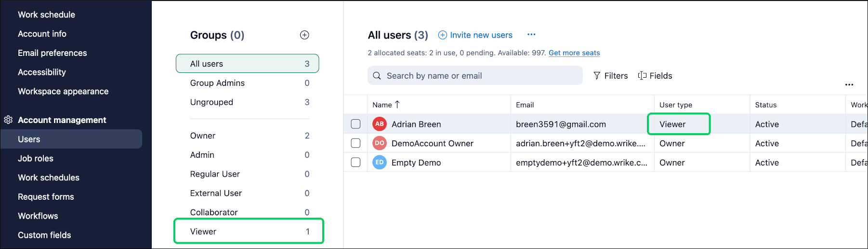Click the Get more seats link

pos(574,53)
